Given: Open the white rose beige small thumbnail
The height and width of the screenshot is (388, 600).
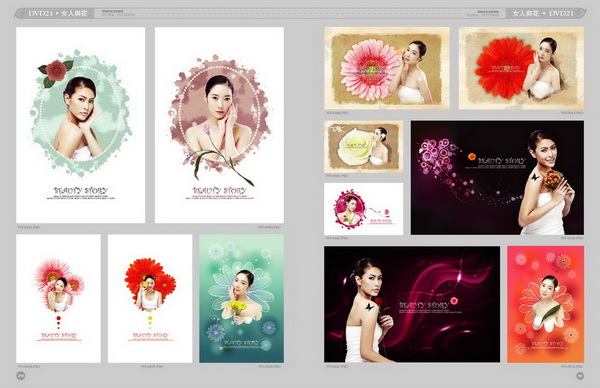Looking at the screenshot, I should [364, 147].
